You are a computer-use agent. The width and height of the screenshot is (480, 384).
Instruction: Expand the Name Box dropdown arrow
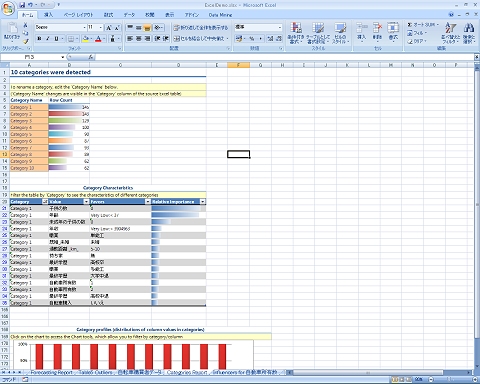pyautogui.click(x=62, y=57)
